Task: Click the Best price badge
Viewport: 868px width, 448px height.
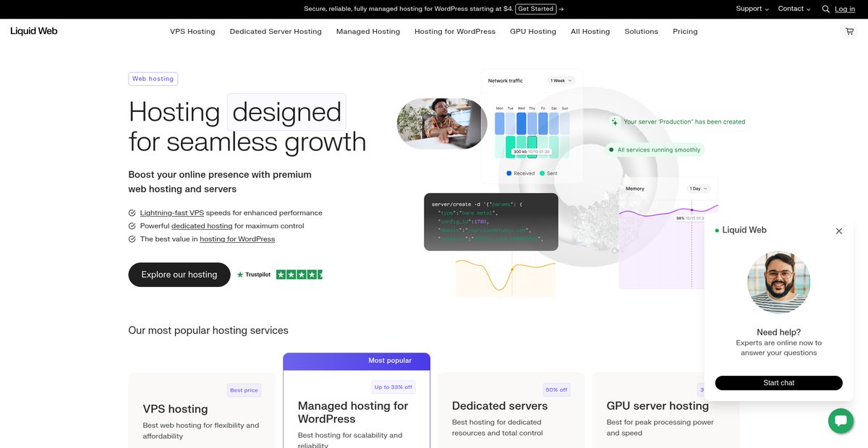Action: [x=244, y=390]
